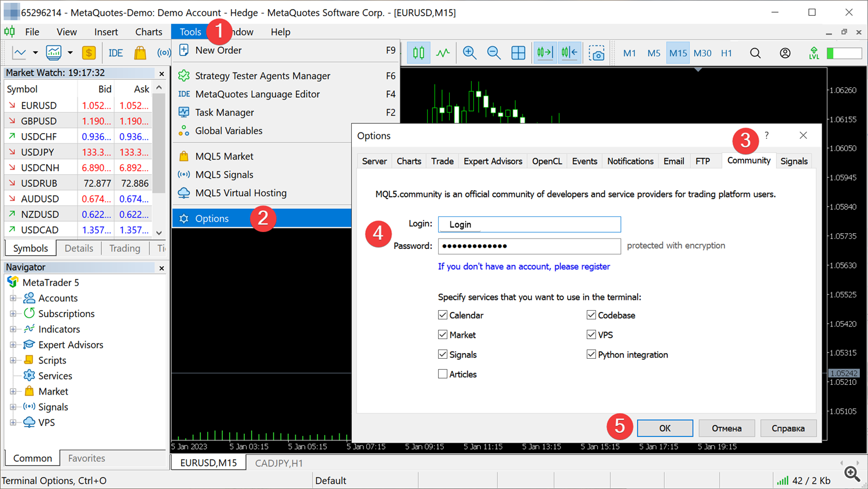Screen dimensions: 868x489
Task: Take a chart screenshot with camera icon
Action: 597,53
